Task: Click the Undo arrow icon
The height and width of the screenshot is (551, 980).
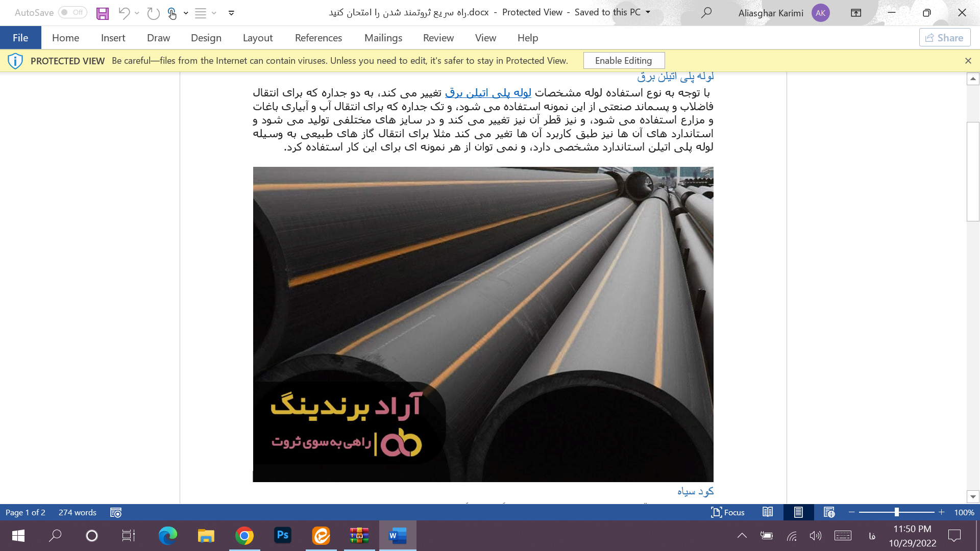Action: coord(124,13)
